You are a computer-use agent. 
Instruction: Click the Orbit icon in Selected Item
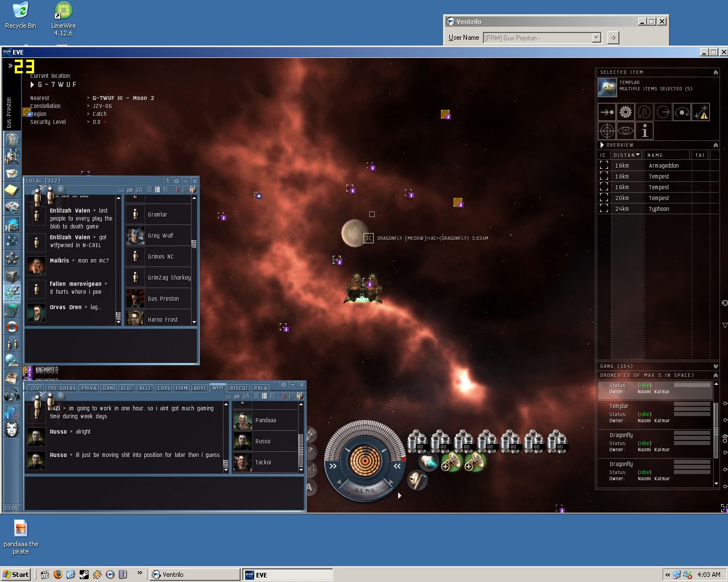pyautogui.click(x=682, y=112)
